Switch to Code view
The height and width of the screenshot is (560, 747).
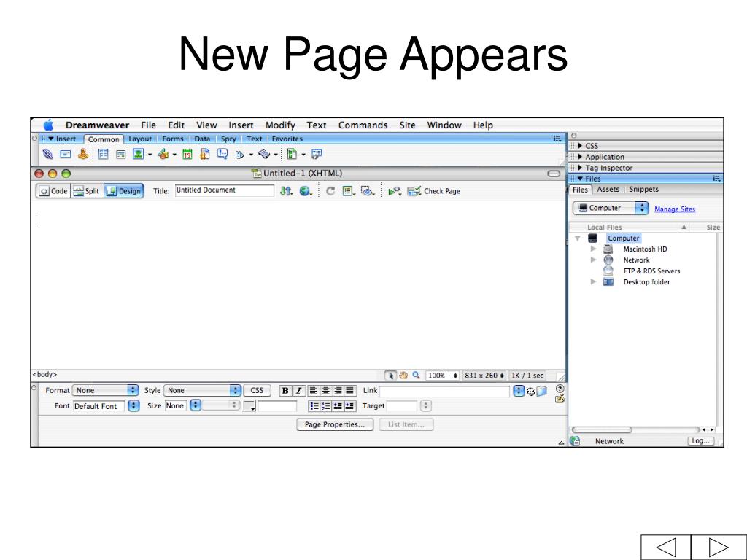(x=53, y=191)
